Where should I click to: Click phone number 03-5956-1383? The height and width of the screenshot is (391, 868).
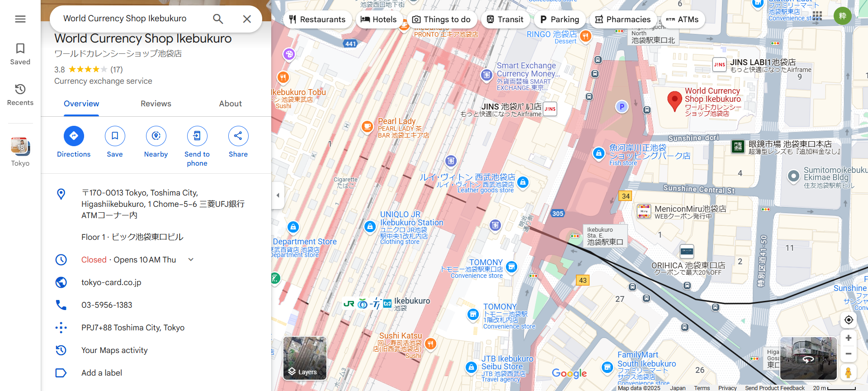pos(107,305)
